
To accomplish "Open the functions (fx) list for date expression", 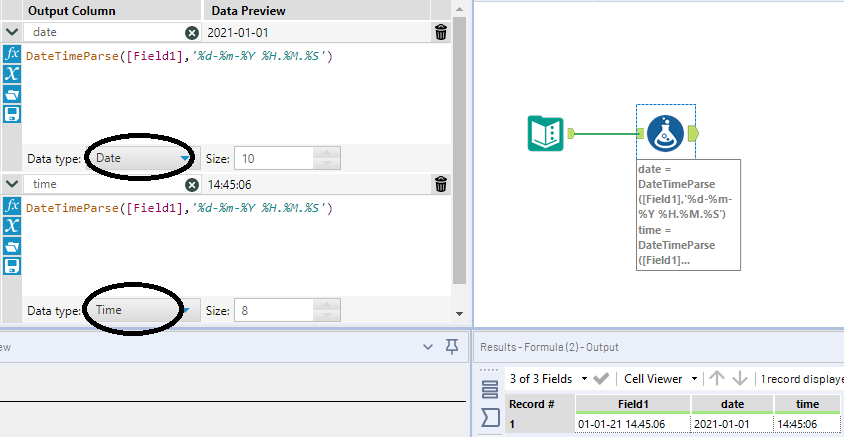I will click(x=12, y=54).
